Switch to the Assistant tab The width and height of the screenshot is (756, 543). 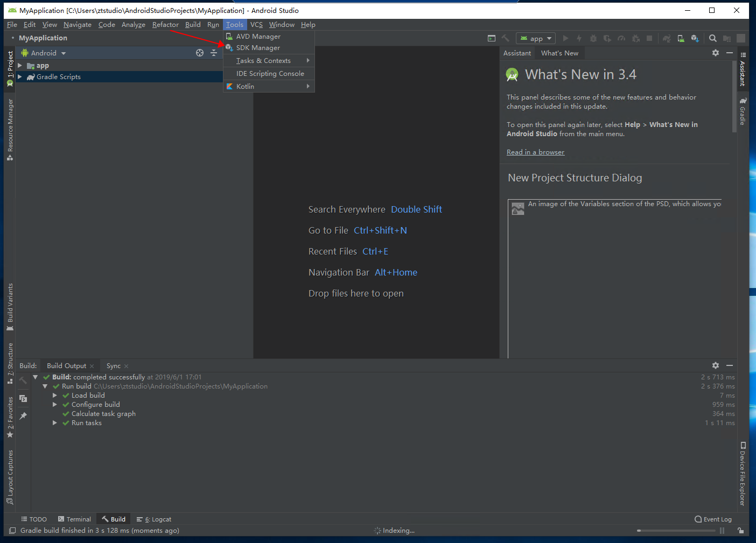coord(517,53)
